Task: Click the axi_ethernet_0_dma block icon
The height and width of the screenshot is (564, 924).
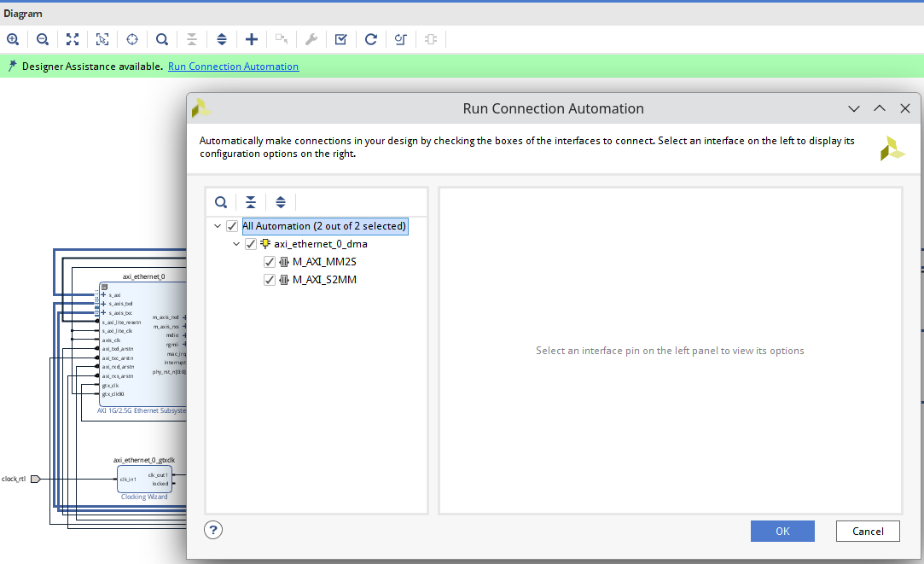Action: [265, 243]
